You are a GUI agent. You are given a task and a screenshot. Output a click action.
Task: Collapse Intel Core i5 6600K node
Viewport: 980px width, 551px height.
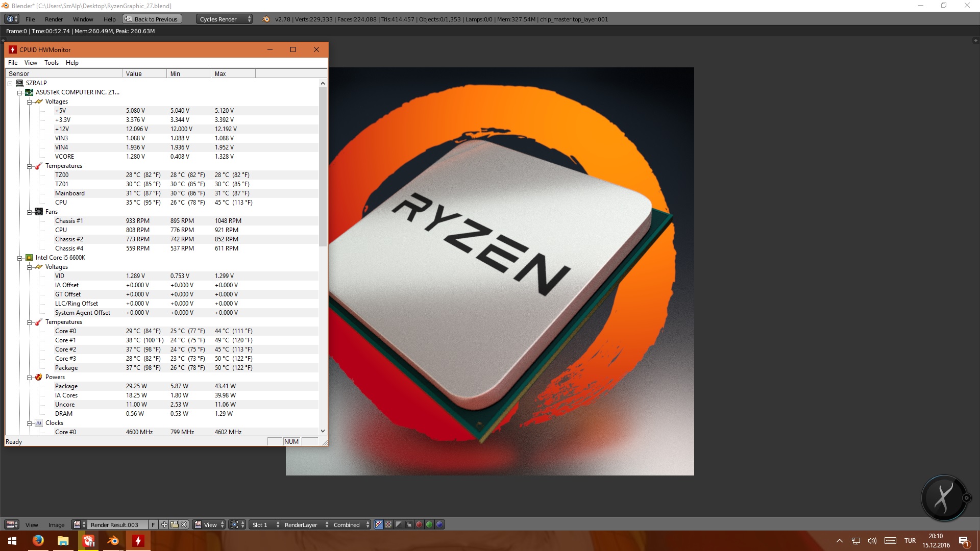point(19,258)
